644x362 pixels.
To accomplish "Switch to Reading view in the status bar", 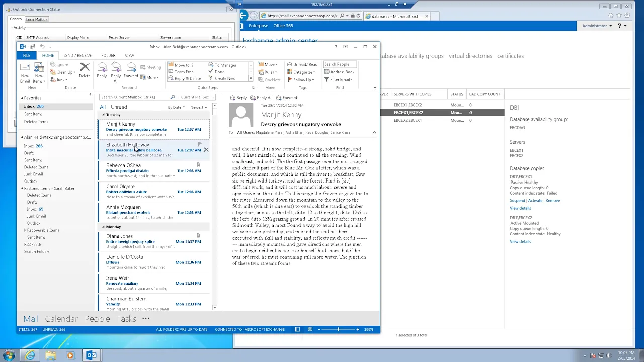I will coord(310,329).
